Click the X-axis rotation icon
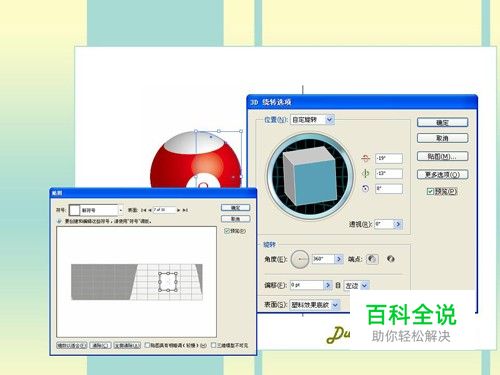This screenshot has height=375, width=500. tap(366, 158)
